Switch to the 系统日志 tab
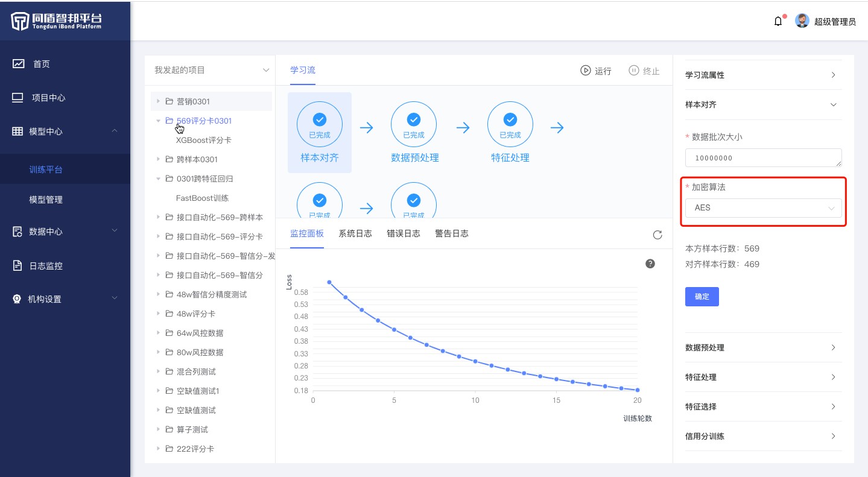Screen dimensions: 868x477 pos(355,233)
